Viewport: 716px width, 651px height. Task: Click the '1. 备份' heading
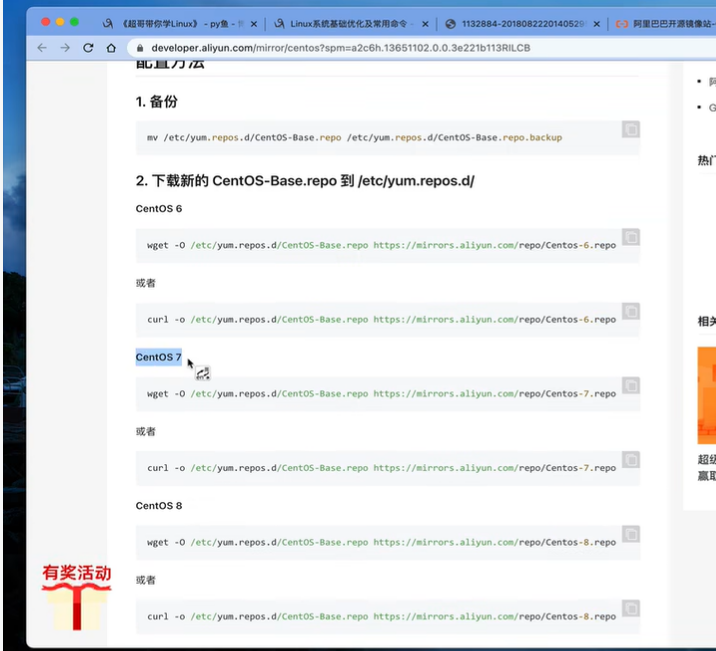[x=156, y=101]
